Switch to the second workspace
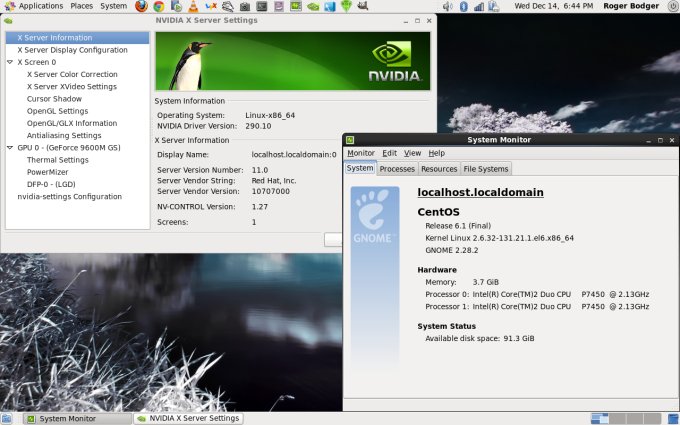 click(618, 418)
